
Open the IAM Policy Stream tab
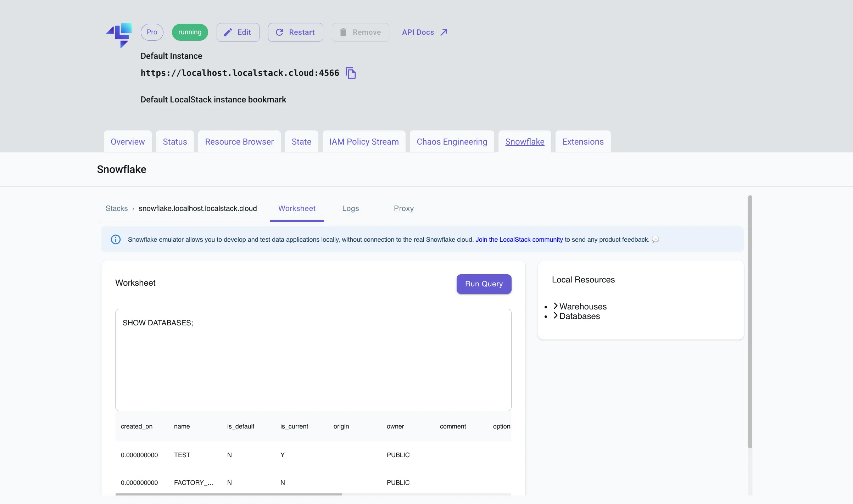click(363, 141)
